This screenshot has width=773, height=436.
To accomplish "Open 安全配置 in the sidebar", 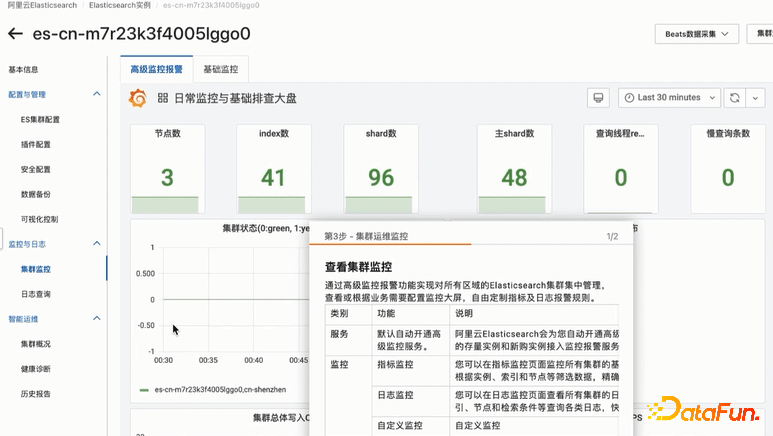I will tap(35, 169).
